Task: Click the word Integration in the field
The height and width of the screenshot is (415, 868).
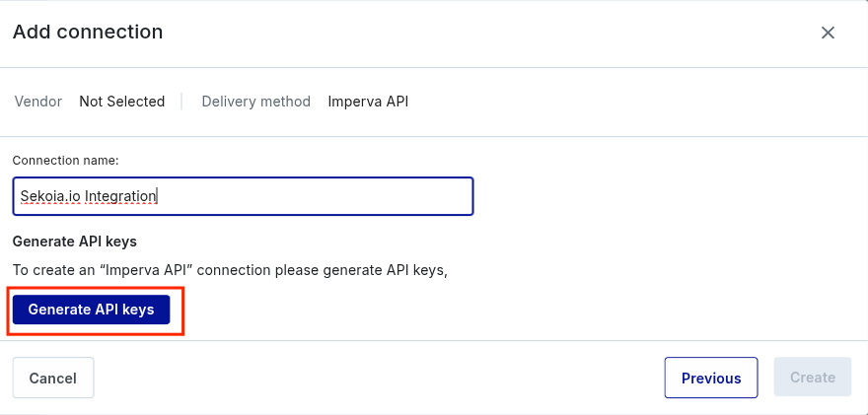Action: point(121,196)
